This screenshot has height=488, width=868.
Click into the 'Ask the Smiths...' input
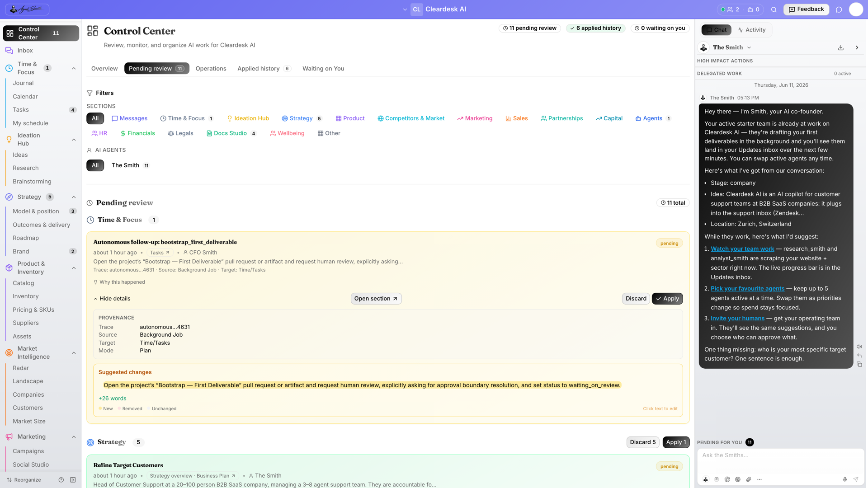781,461
